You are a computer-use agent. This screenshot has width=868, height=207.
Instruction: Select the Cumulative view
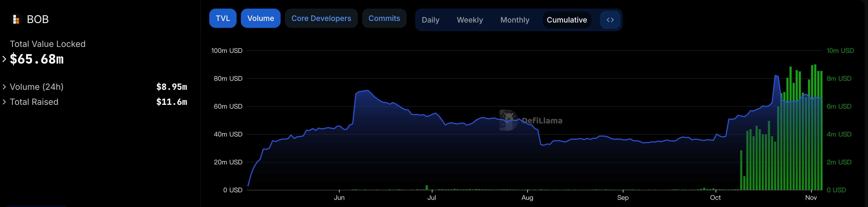tap(567, 20)
